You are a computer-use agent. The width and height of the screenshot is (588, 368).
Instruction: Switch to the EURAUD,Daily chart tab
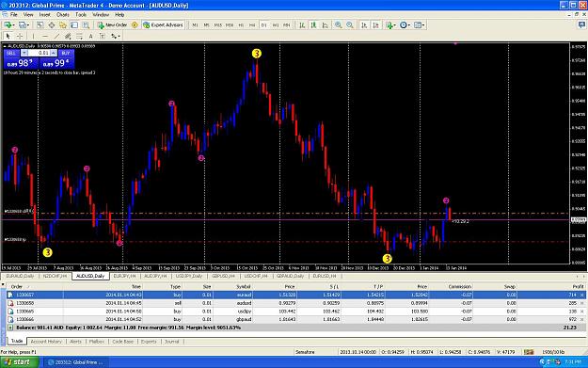(x=20, y=276)
